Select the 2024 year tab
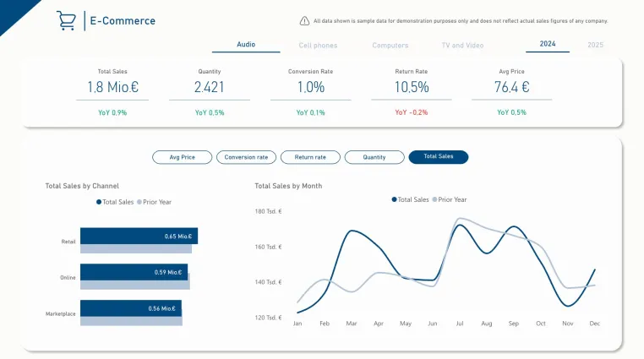The height and width of the screenshot is (359, 644). (x=548, y=44)
